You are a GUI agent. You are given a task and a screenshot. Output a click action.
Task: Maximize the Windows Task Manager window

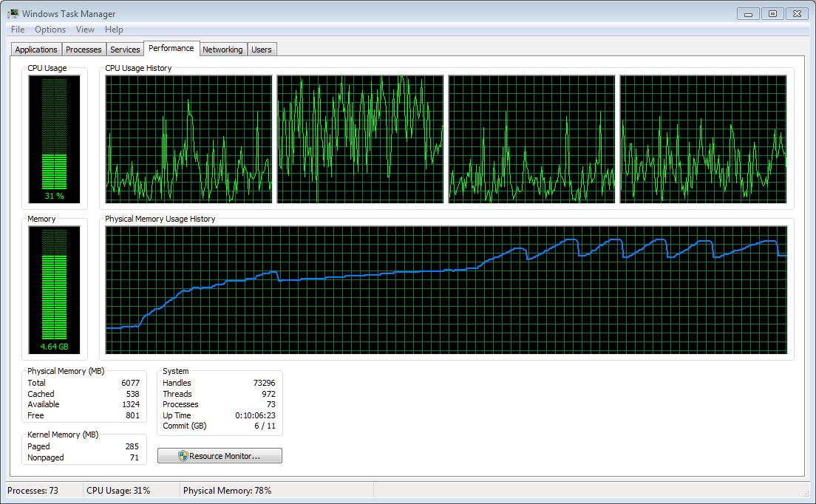[x=772, y=13]
